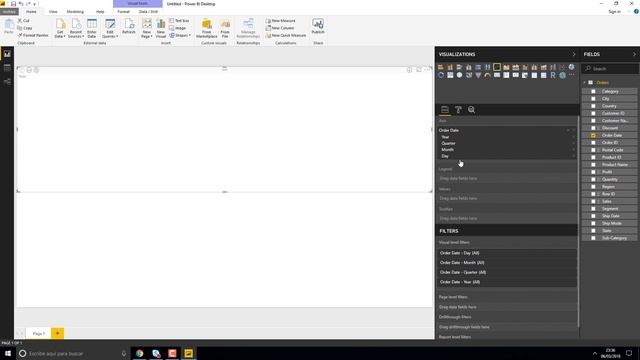
Task: Select the R script visual icon
Action: tap(553, 76)
